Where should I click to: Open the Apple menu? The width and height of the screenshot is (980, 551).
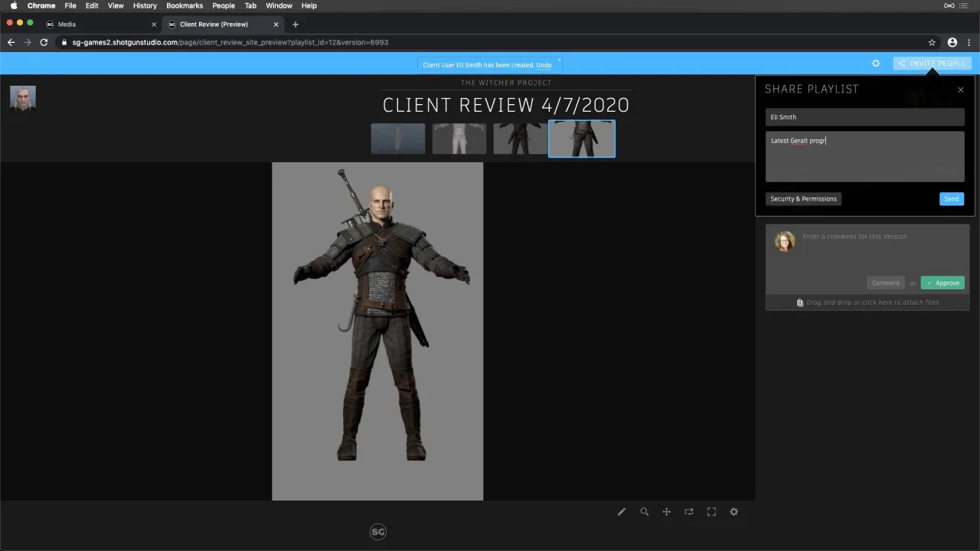(14, 5)
